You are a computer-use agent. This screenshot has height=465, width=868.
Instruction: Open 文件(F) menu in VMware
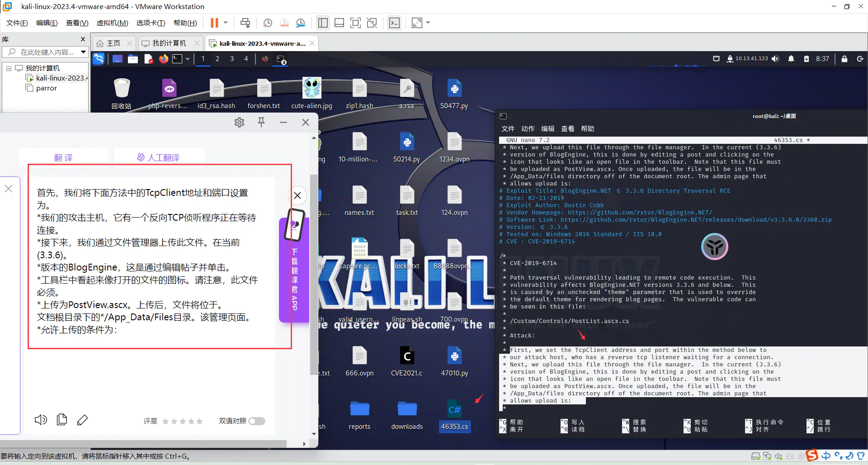pyautogui.click(x=17, y=23)
